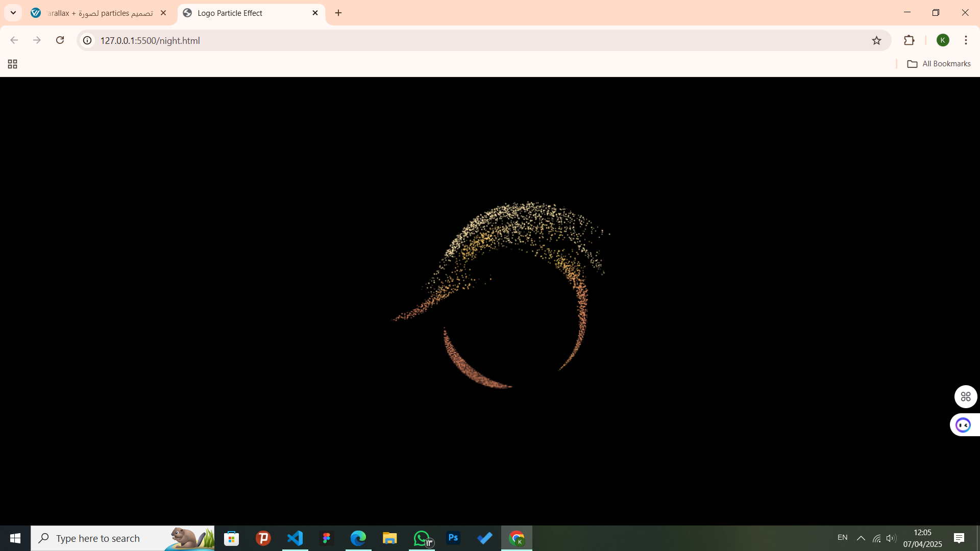This screenshot has width=980, height=551.
Task: Open a new tab with the plus button
Action: (338, 13)
